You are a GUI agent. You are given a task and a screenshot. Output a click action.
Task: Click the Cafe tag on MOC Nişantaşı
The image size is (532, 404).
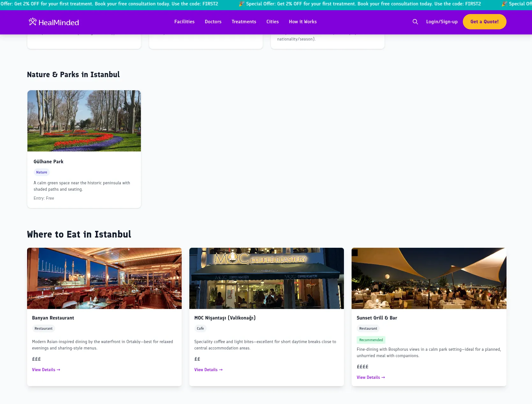tap(200, 328)
